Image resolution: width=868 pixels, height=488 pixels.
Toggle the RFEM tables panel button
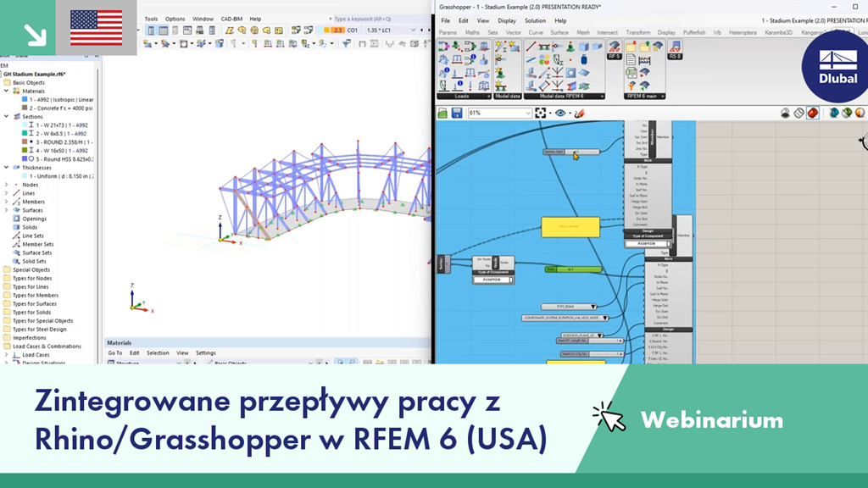click(163, 30)
